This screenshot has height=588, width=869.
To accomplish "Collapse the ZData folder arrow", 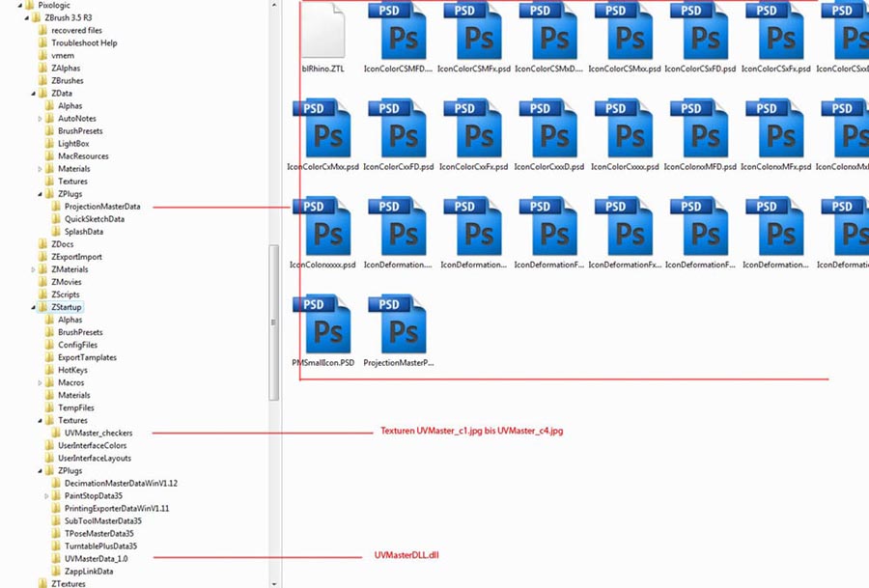I will tap(34, 94).
